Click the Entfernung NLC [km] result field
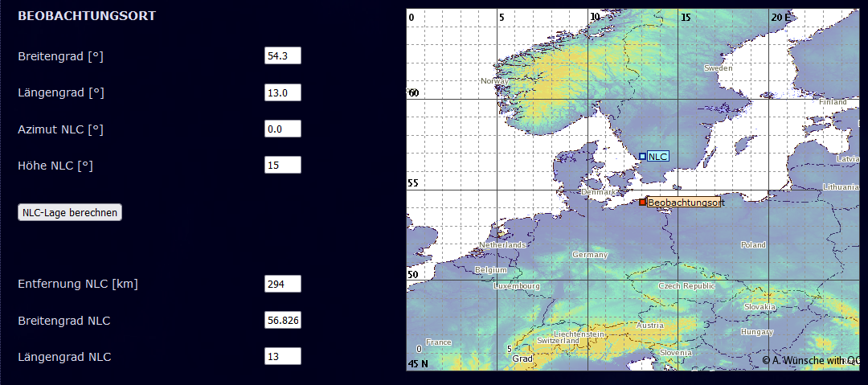This screenshot has width=868, height=385. pyautogui.click(x=282, y=284)
